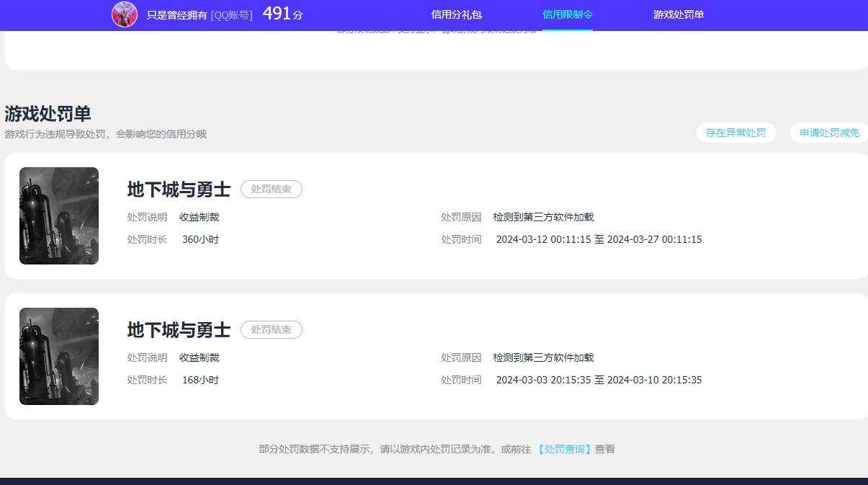868x485 pixels.
Task: Click 处罚结束 badge on the 360小时 penalty card
Action: point(272,190)
